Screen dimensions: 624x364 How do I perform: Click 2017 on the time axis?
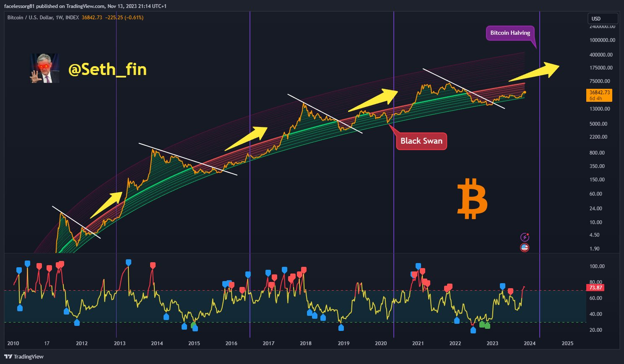click(x=269, y=343)
